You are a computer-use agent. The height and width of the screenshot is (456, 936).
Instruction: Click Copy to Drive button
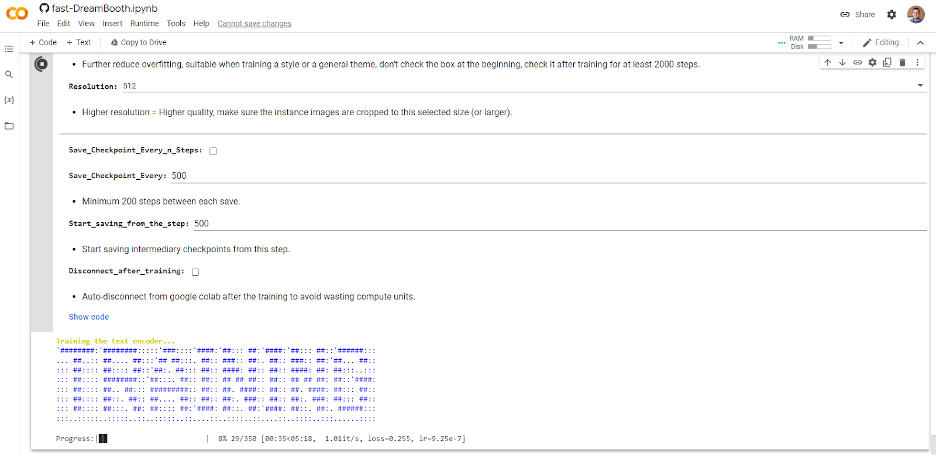139,42
